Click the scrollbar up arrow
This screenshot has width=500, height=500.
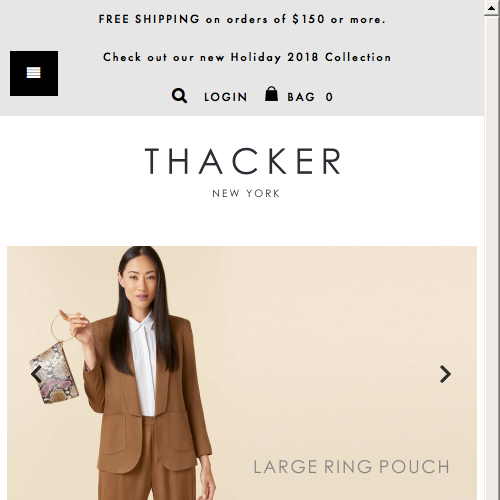tap(491, 8)
